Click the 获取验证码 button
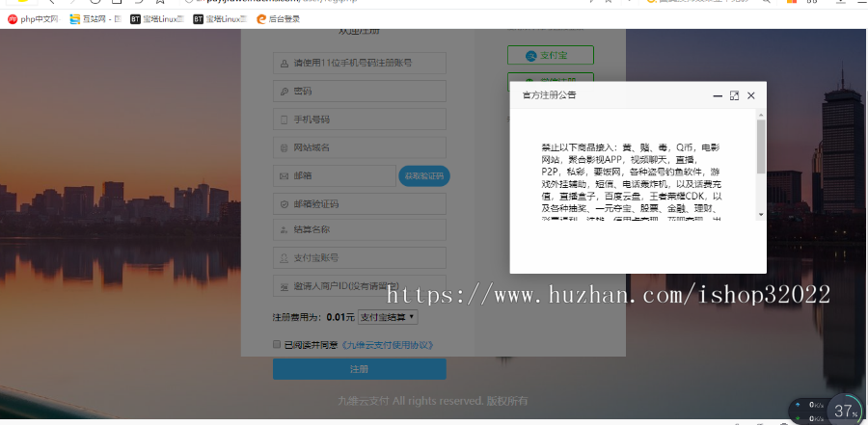The width and height of the screenshot is (868, 425). [x=424, y=176]
